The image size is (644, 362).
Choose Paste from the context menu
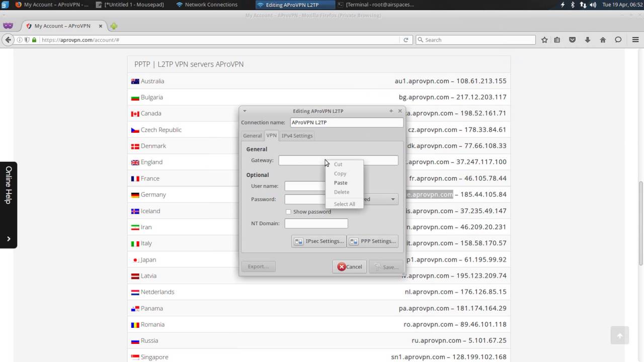coord(341,183)
